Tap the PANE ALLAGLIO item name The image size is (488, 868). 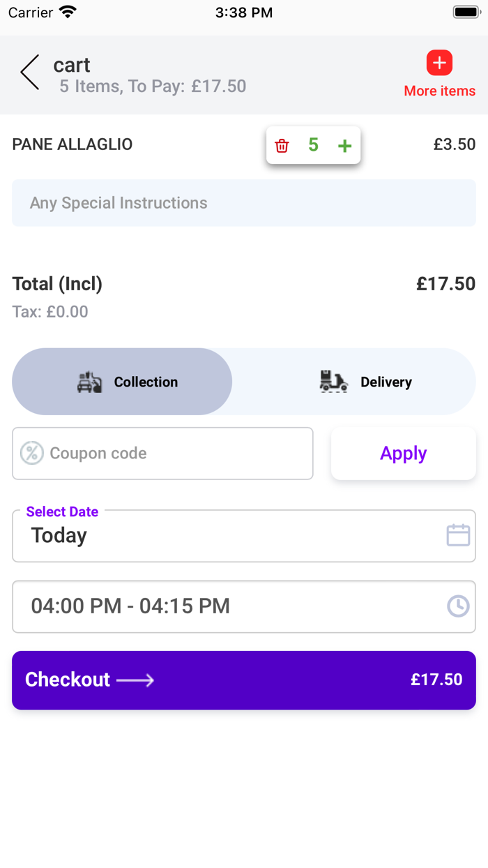coord(73,144)
